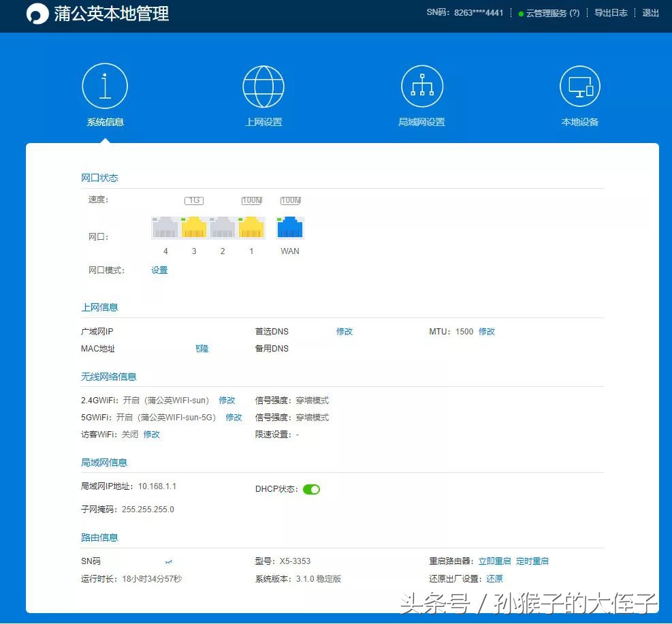Viewport: 672px width, 624px height.
Task: Open the 系统信息 page icon
Action: (106, 86)
